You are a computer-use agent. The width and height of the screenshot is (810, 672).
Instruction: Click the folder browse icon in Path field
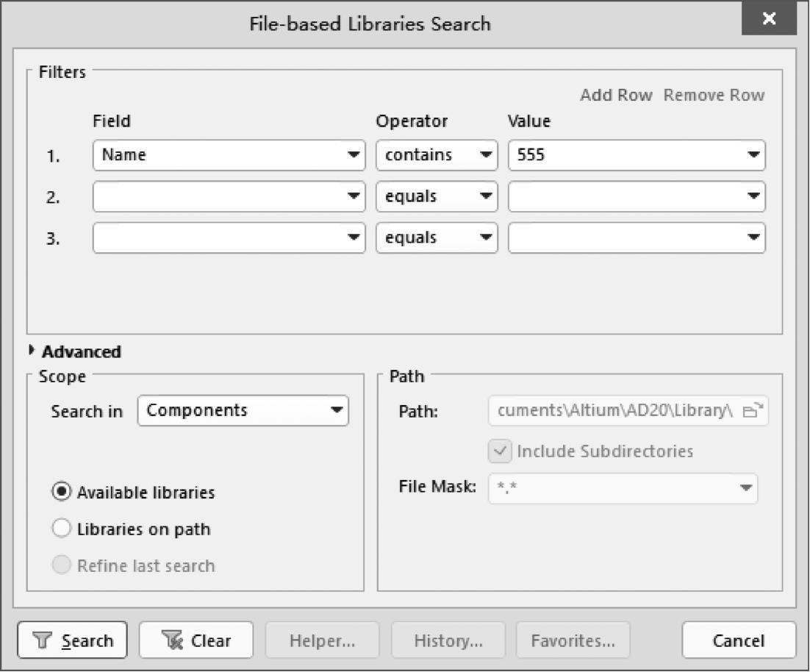tap(753, 411)
